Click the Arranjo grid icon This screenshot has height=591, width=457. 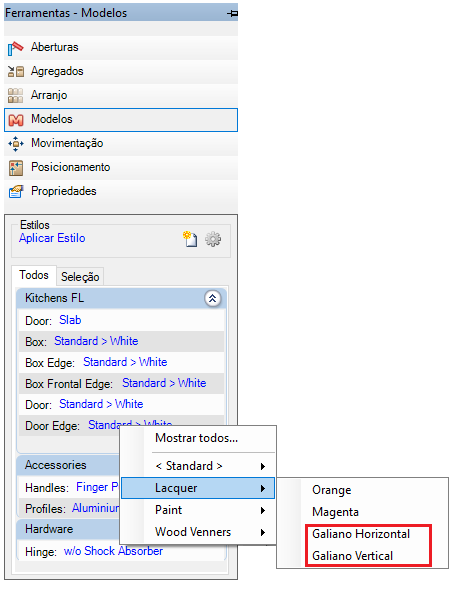point(15,95)
